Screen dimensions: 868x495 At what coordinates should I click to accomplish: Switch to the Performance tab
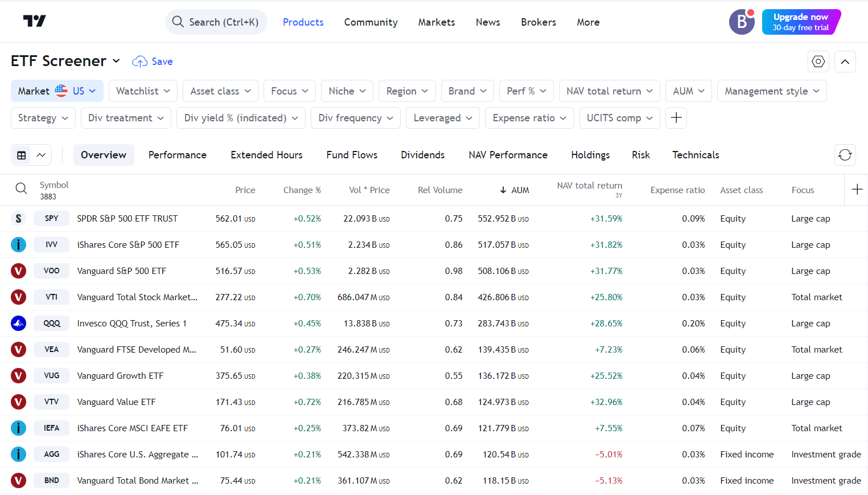click(178, 155)
